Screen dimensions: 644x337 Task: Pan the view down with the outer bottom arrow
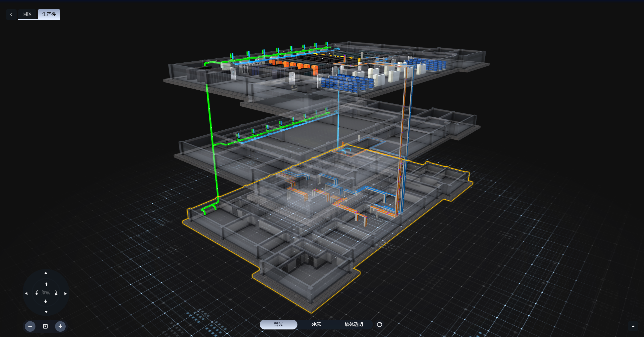coord(46,312)
